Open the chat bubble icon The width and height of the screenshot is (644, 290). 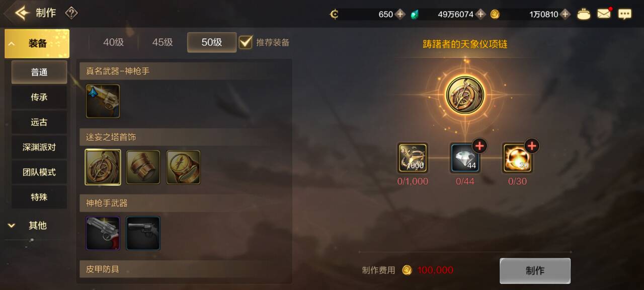point(624,14)
